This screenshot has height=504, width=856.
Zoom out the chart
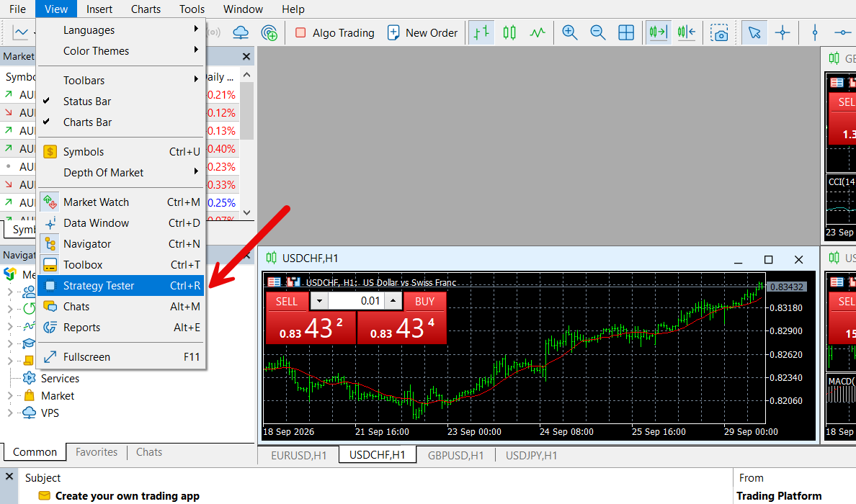tap(598, 32)
